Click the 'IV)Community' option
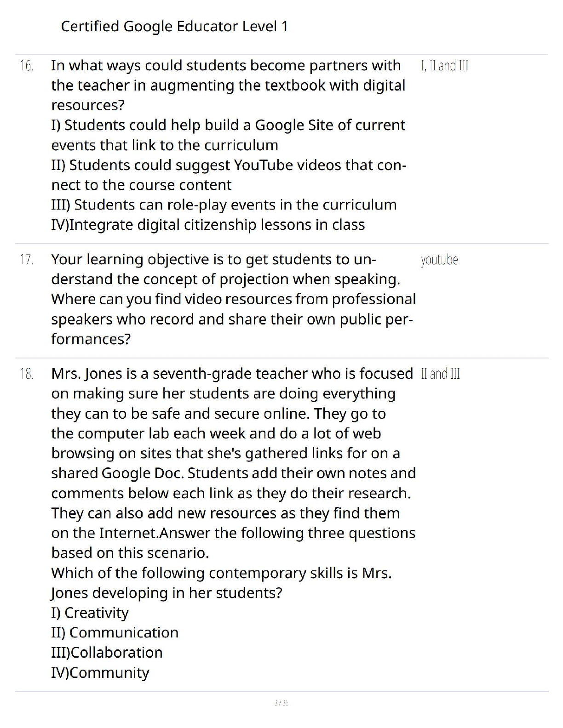 coord(100,672)
